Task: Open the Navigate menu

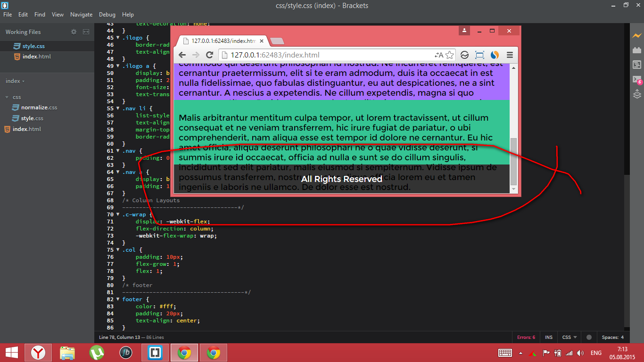Action: pos(81,15)
